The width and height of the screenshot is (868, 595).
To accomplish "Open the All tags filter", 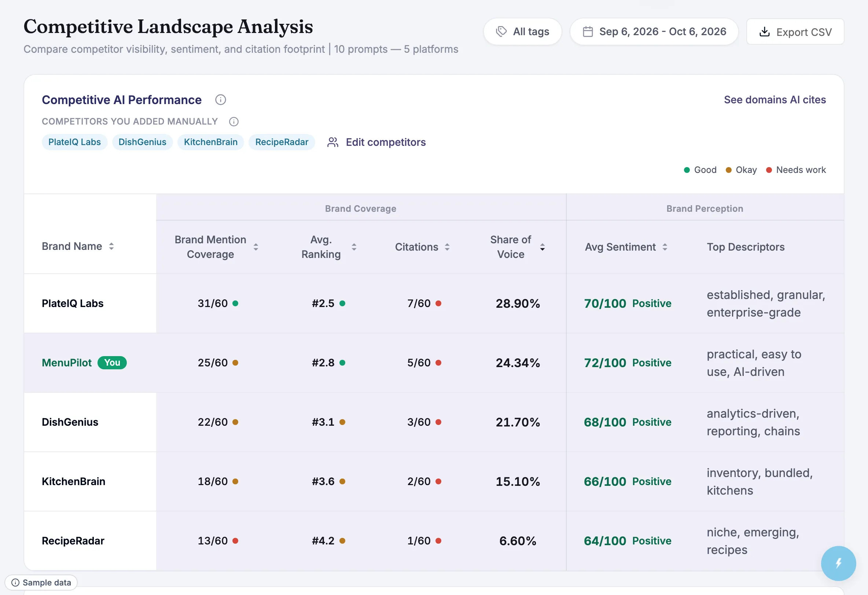I will [x=522, y=32].
